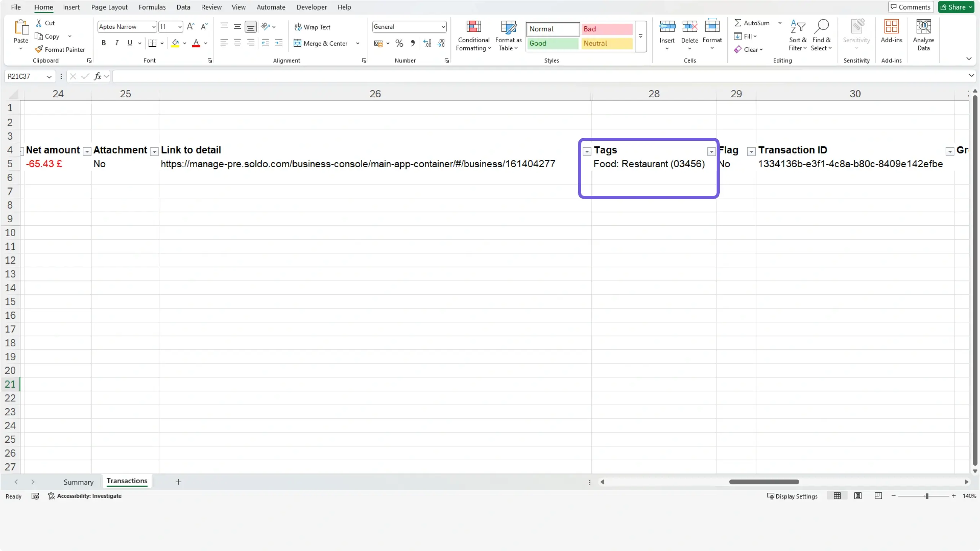The height and width of the screenshot is (551, 980).
Task: Open the Data ribbon tab
Action: [x=183, y=7]
